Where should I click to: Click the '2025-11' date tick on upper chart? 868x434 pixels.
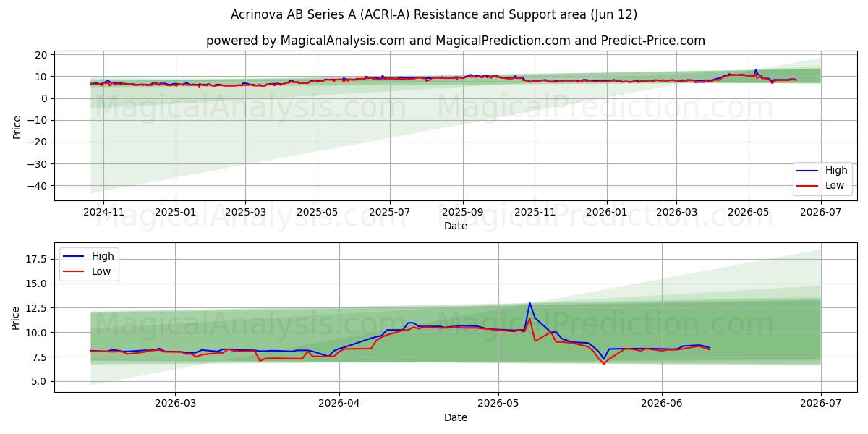[535, 212]
